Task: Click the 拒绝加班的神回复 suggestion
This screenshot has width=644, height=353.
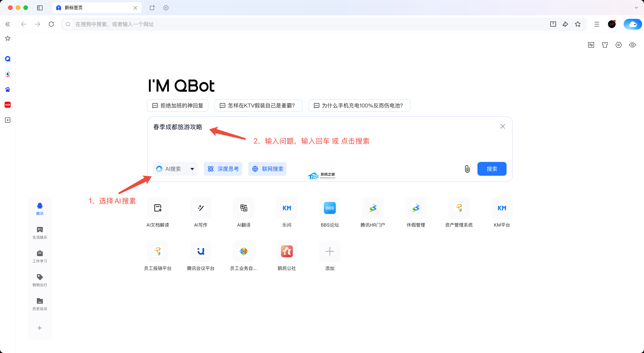Action: [x=178, y=106]
